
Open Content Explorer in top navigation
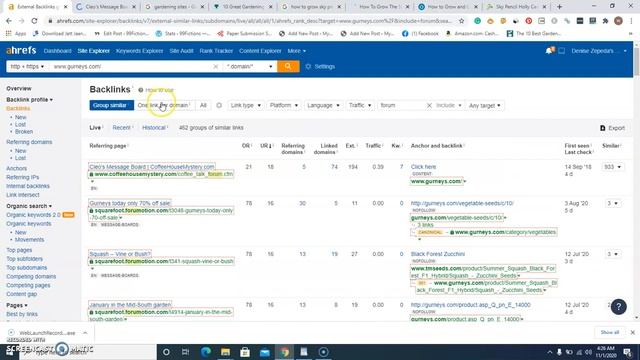[260, 51]
